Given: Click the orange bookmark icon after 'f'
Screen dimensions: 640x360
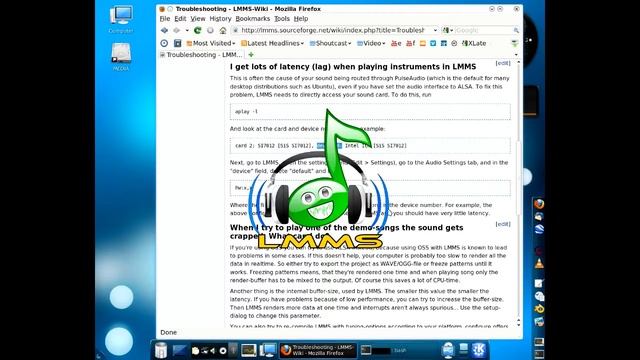Looking at the screenshot, I should point(423,43).
